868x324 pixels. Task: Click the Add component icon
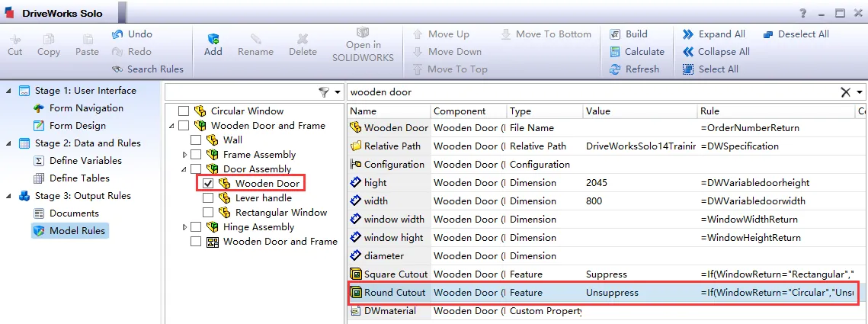pos(213,39)
